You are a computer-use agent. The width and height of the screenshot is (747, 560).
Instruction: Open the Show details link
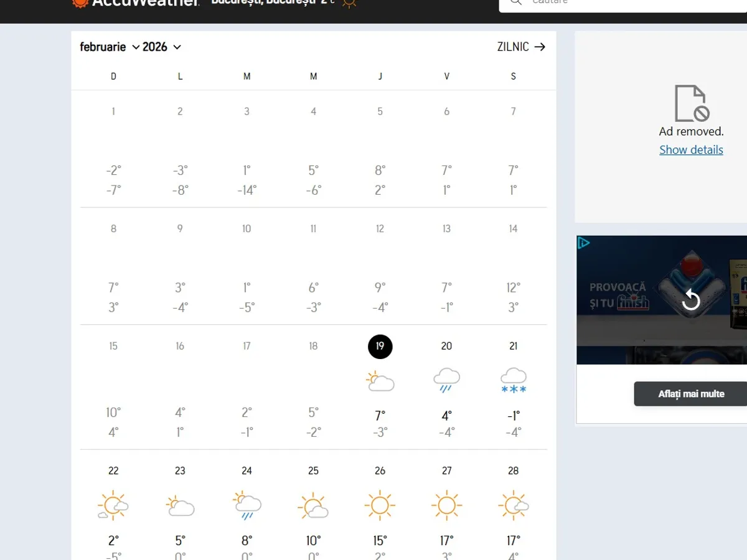(691, 149)
